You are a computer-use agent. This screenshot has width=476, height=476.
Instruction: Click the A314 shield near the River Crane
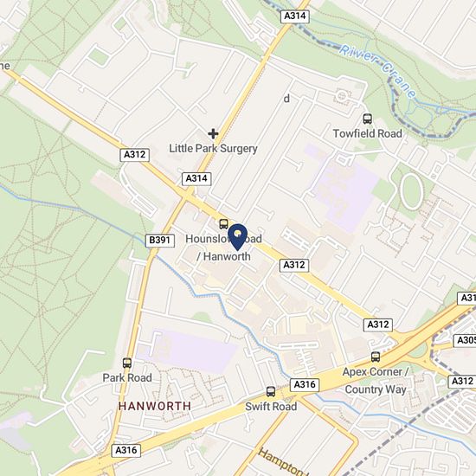pyautogui.click(x=294, y=16)
